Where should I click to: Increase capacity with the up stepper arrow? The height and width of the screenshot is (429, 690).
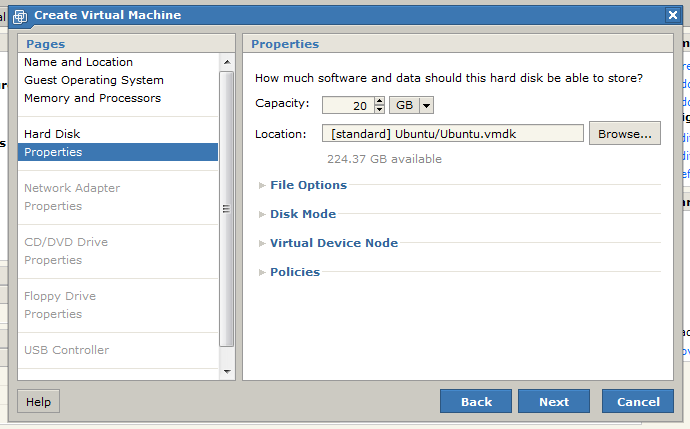[x=379, y=101]
